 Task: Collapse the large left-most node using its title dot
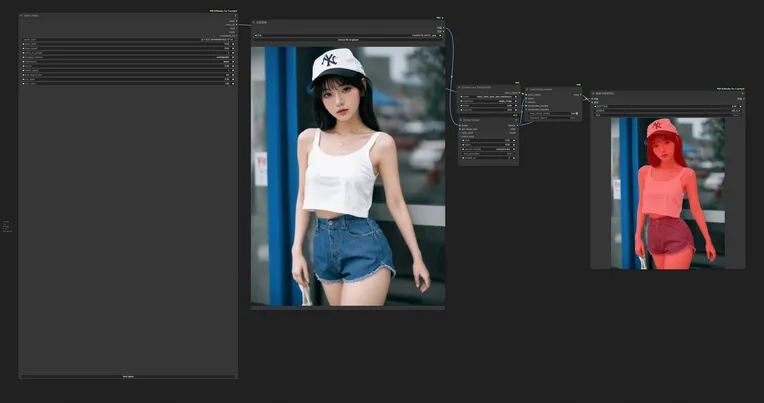click(21, 15)
